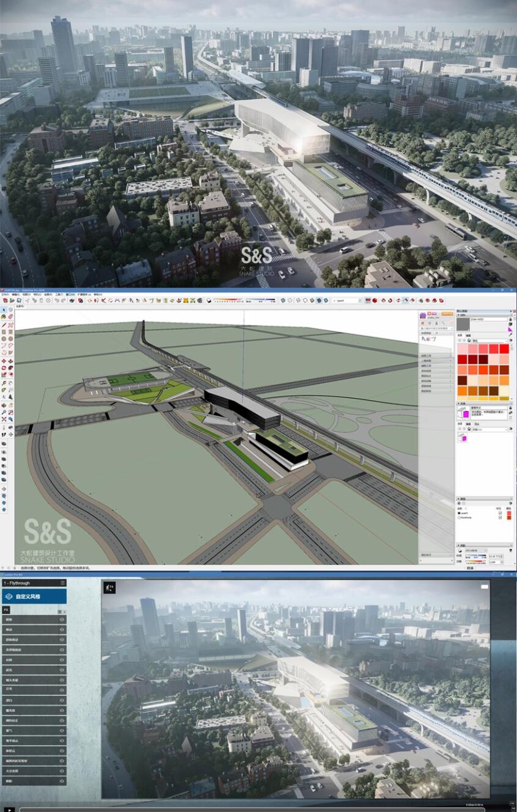Image resolution: width=517 pixels, height=812 pixels.
Task: Click the Lumion timeline scrub bar
Action: (x=252, y=810)
